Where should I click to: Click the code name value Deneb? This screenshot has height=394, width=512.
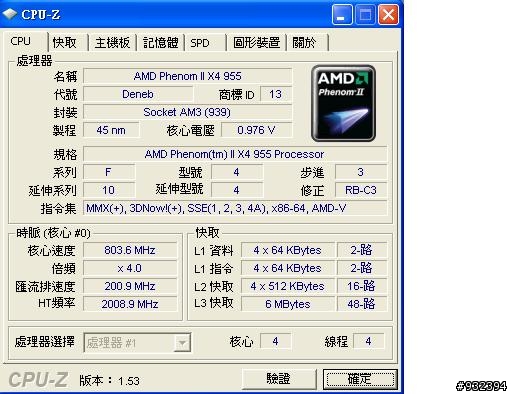(138, 94)
